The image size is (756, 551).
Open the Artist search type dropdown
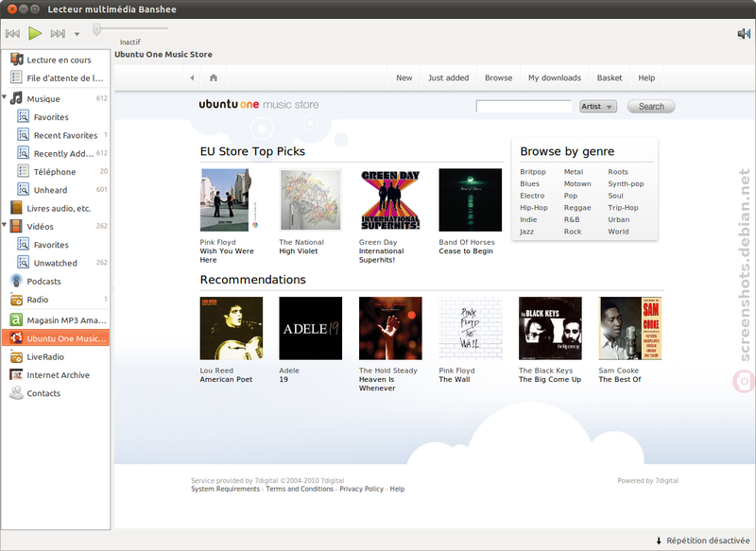click(598, 107)
